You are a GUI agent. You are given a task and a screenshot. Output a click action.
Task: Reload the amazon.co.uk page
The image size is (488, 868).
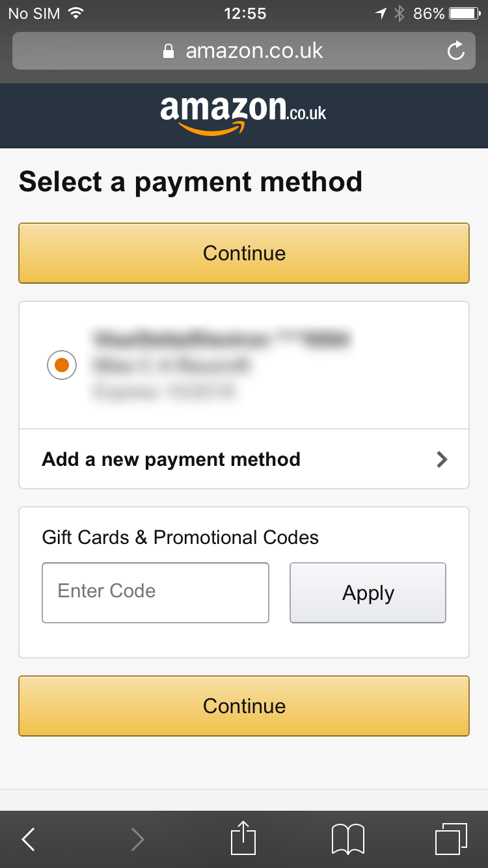click(x=455, y=51)
